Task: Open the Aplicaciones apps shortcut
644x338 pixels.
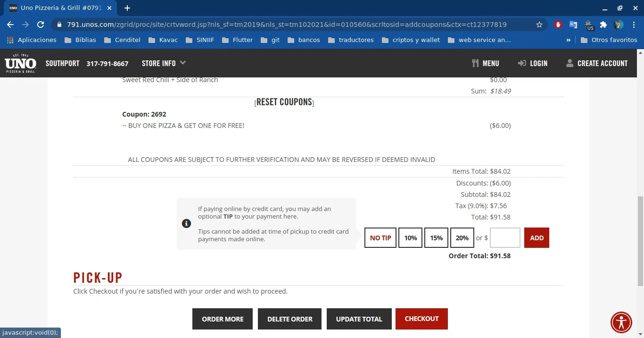Action: 31,40
